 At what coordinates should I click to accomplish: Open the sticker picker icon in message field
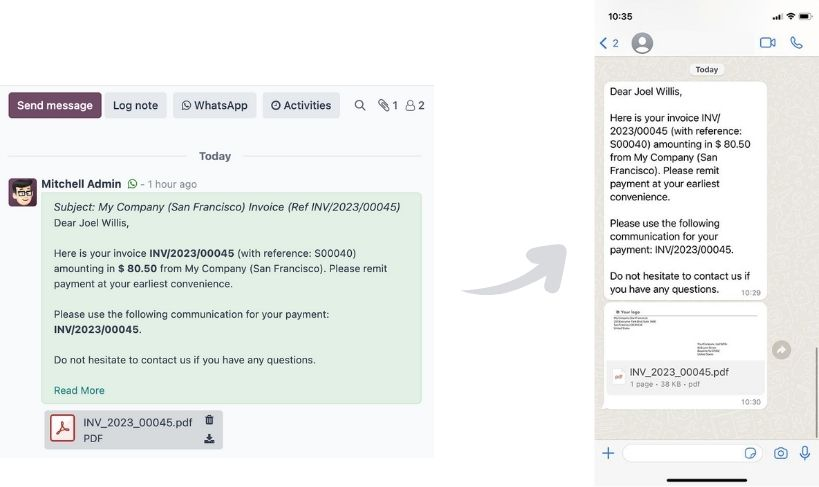pos(750,453)
